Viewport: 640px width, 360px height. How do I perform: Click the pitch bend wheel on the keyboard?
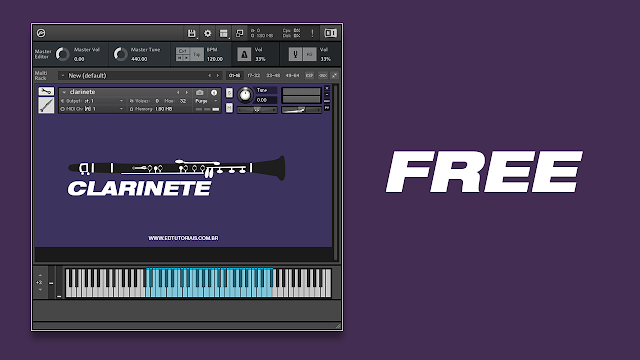coord(51,282)
